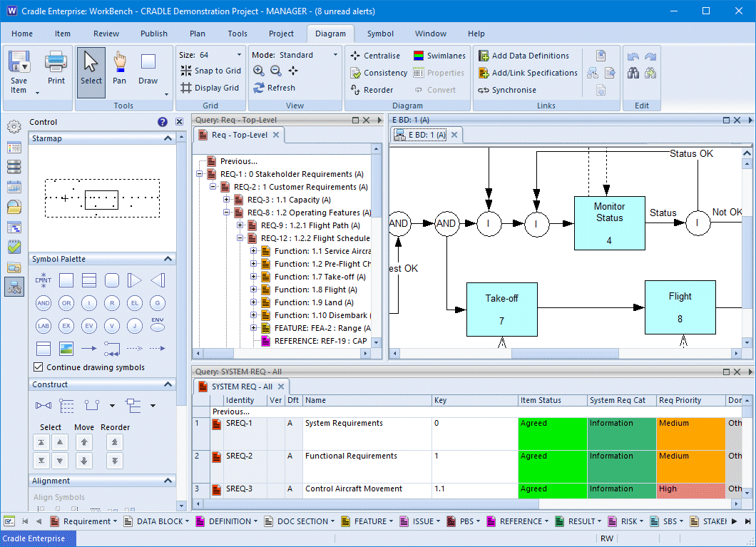The image size is (756, 547).
Task: Activate the Draw tool
Action: tap(148, 68)
